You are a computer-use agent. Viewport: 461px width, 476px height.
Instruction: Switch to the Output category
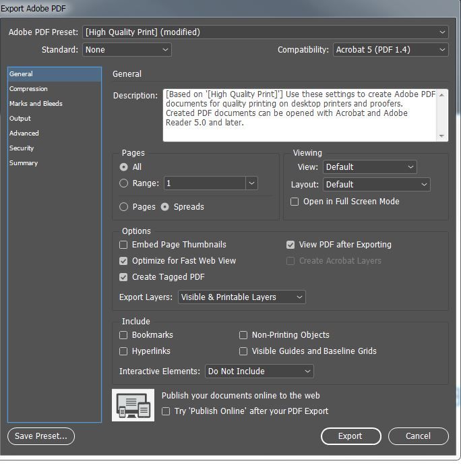pos(55,119)
